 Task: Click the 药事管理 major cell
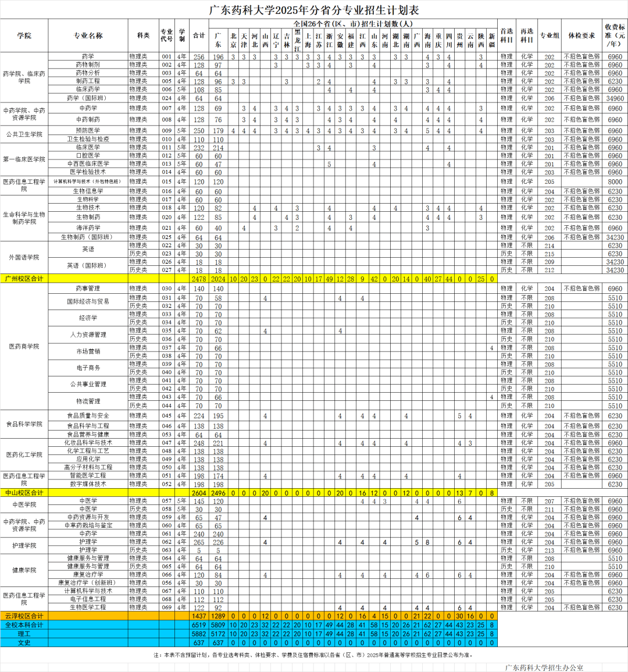[x=88, y=289]
